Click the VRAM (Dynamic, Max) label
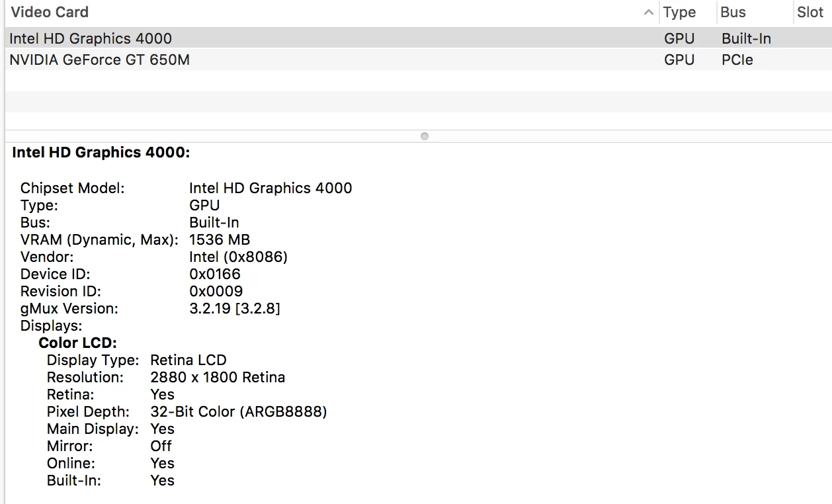This screenshot has height=504, width=832. tap(99, 239)
